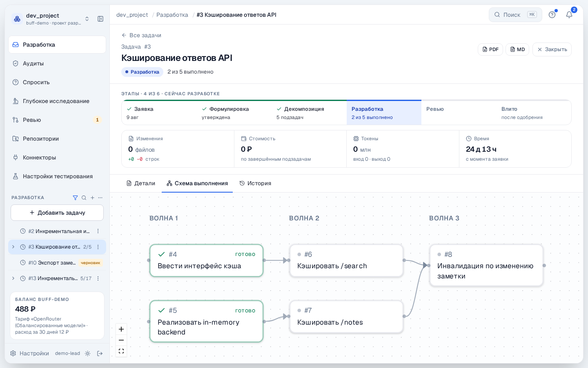588x368 pixels.
Task: Expand task #13 Инкременталь… in sidebar
Action: pyautogui.click(x=13, y=278)
